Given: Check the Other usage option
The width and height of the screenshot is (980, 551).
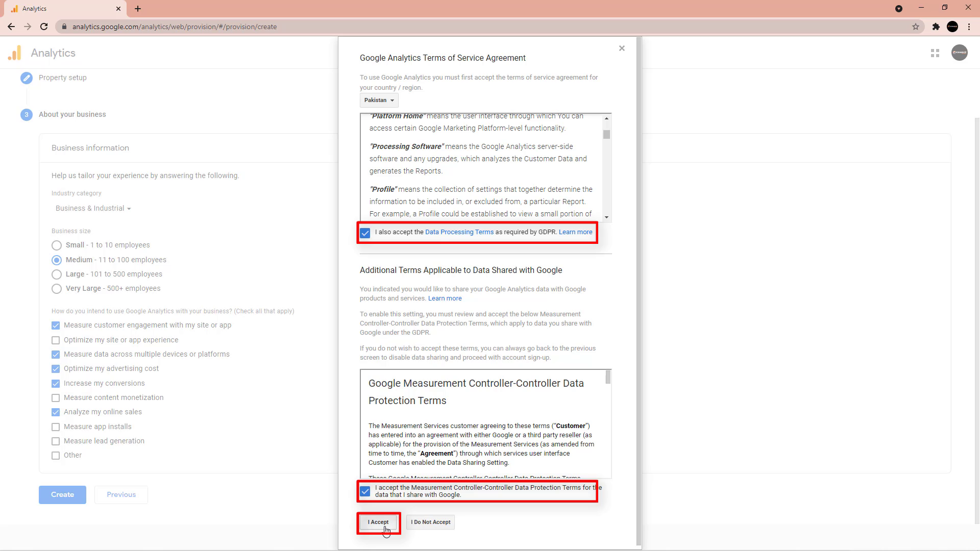Looking at the screenshot, I should 56,456.
